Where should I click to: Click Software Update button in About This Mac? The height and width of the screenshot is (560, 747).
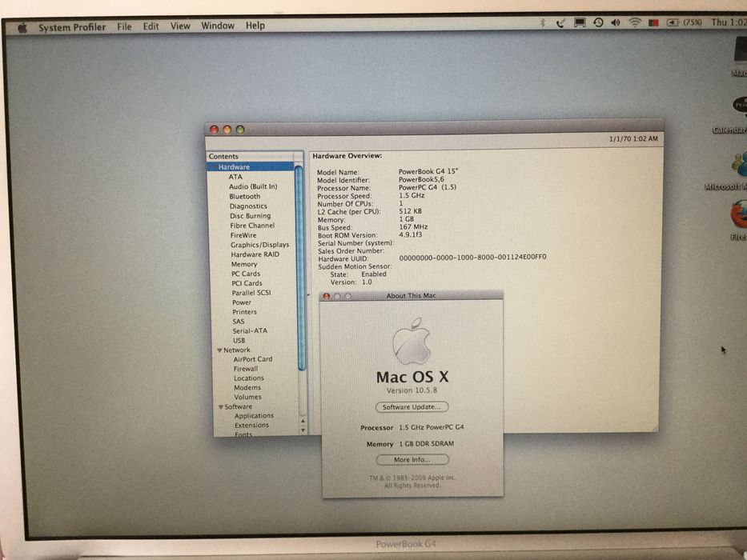pos(412,407)
